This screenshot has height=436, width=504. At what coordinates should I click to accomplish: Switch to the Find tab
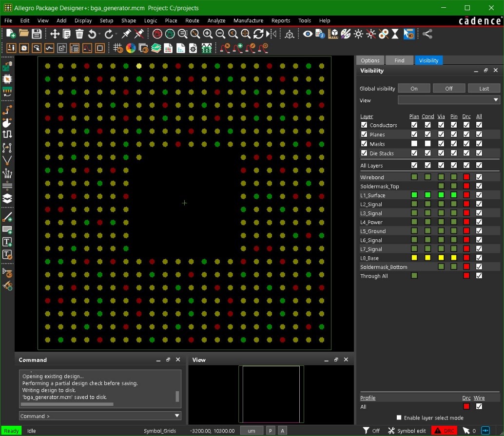coord(399,60)
